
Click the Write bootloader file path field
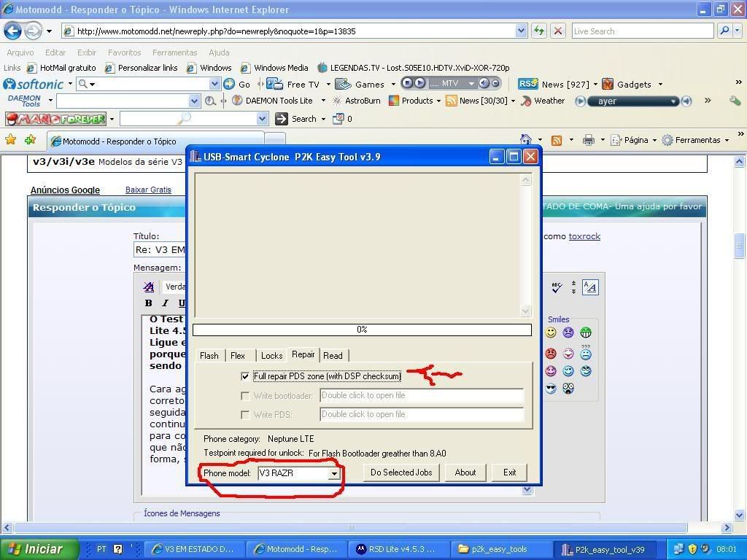pyautogui.click(x=422, y=396)
